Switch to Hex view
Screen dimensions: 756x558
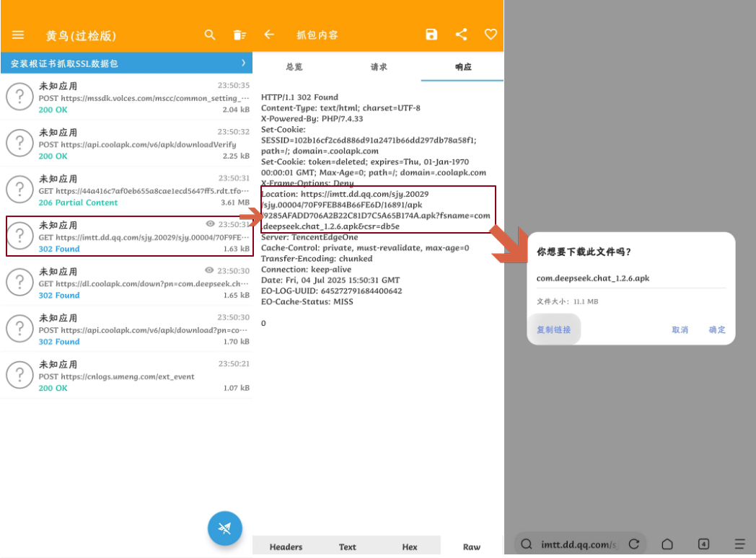(409, 546)
